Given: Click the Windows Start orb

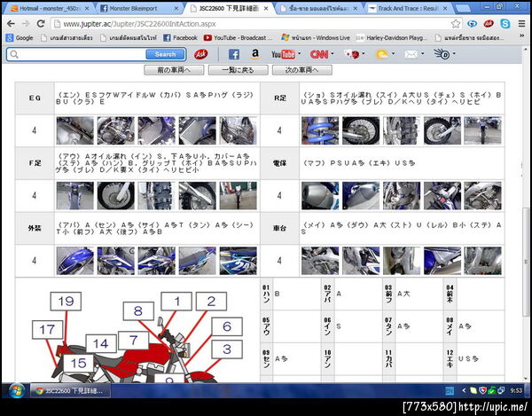Looking at the screenshot, I should 16,391.
